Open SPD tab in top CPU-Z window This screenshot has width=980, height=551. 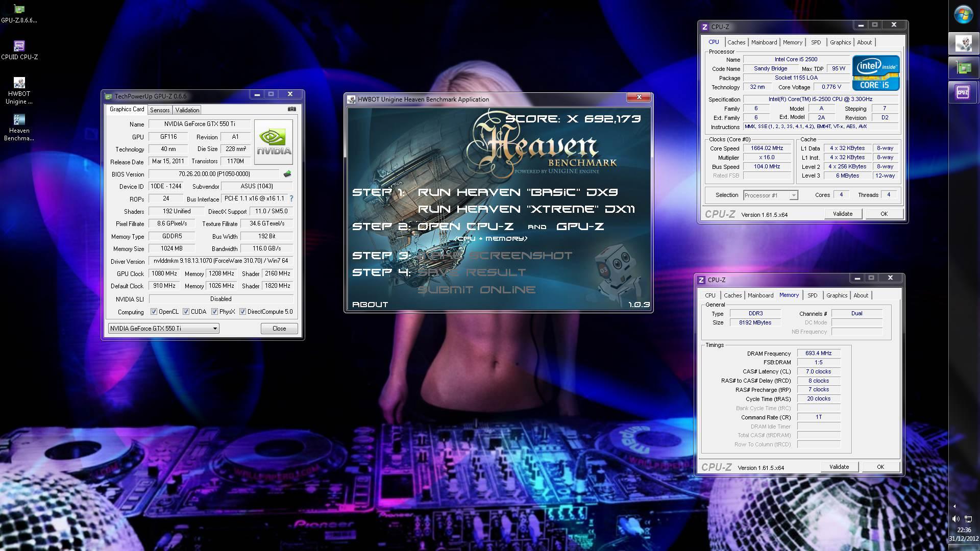[816, 42]
